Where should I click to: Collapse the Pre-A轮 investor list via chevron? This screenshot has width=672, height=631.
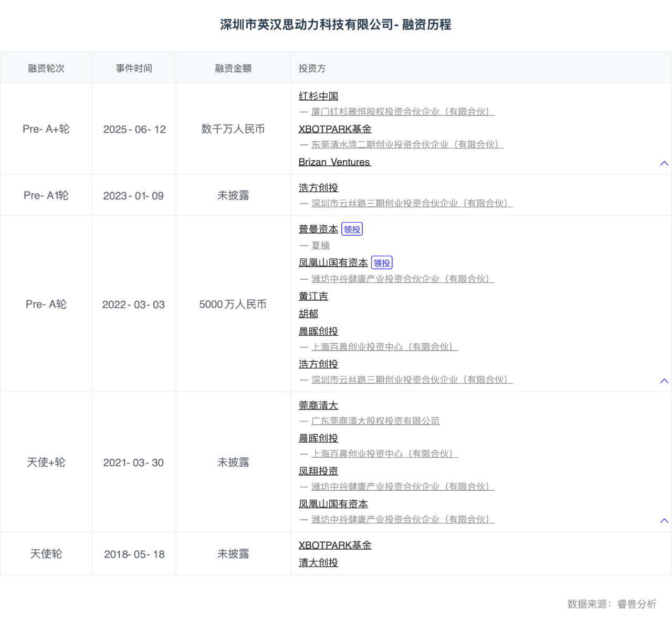click(664, 381)
